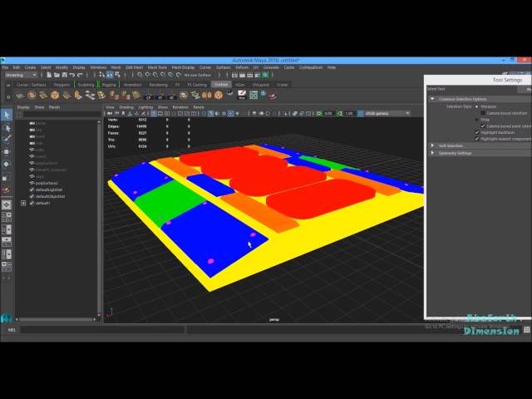Choose the Lasso select tool
The width and height of the screenshot is (532, 399).
click(7, 128)
